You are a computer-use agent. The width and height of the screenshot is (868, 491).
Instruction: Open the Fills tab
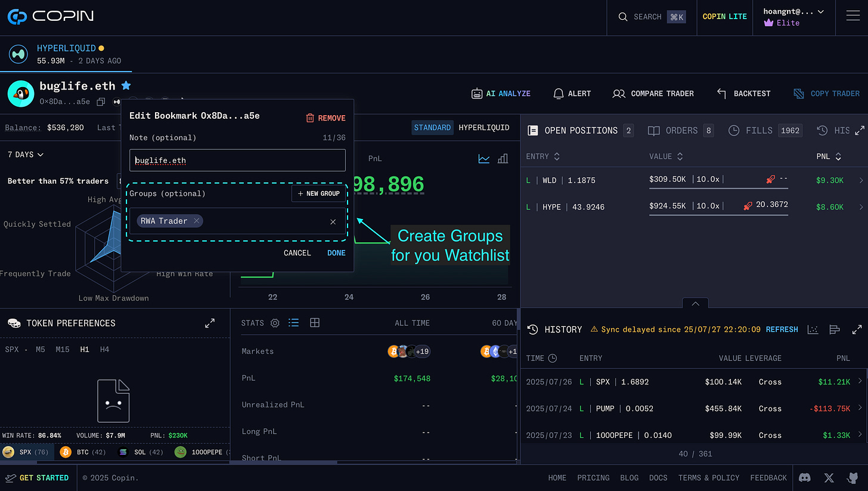(x=765, y=130)
